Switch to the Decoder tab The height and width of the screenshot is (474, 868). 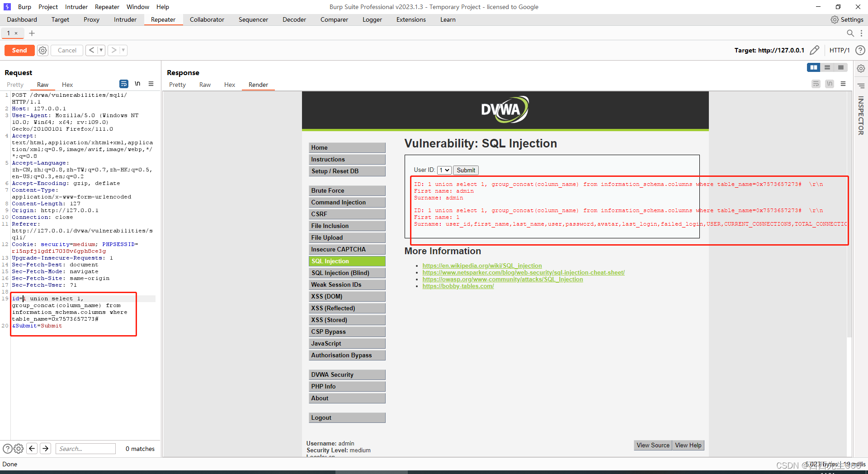[x=294, y=19]
